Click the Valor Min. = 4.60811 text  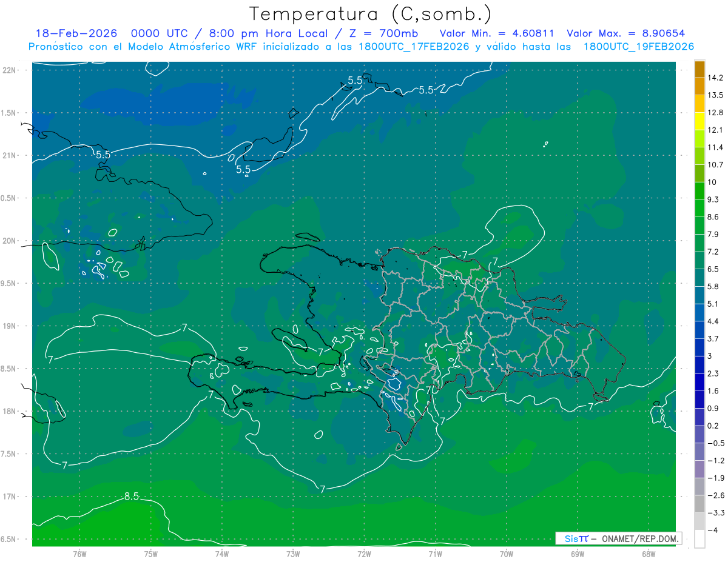pos(497,33)
